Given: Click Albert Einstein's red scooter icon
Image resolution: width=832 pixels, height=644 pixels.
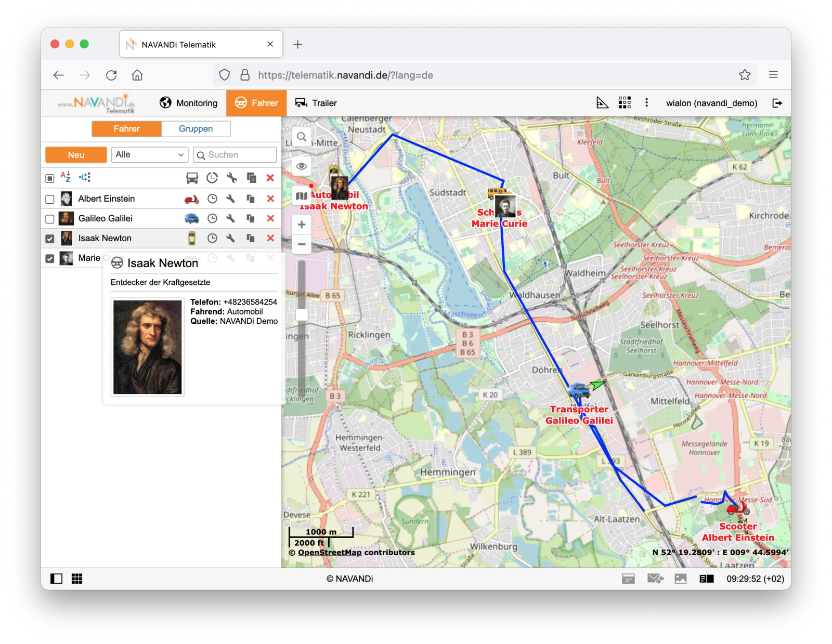Looking at the screenshot, I should click(x=192, y=199).
